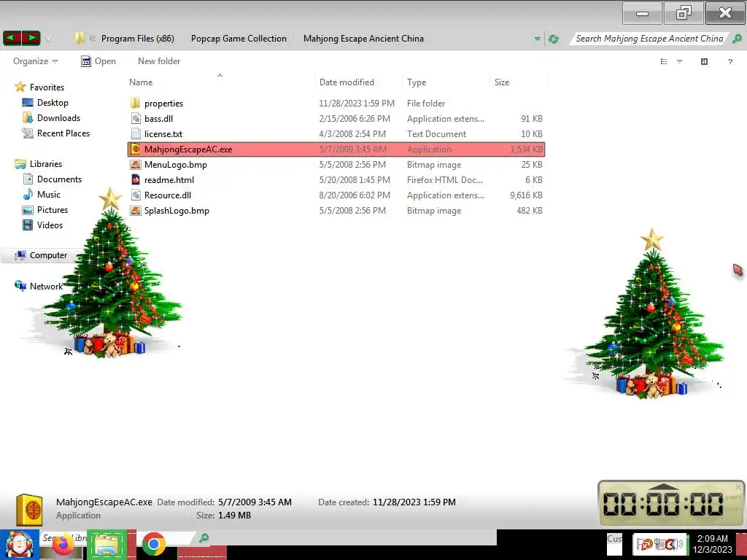747x560 pixels.
Task: Go back with the left green arrow
Action: pos(12,38)
